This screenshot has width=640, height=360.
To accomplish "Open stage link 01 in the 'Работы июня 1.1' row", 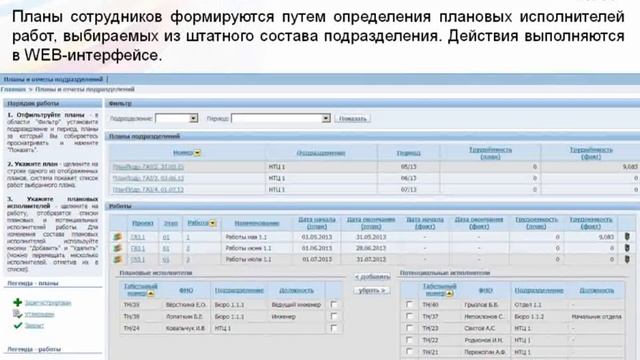I will (166, 249).
